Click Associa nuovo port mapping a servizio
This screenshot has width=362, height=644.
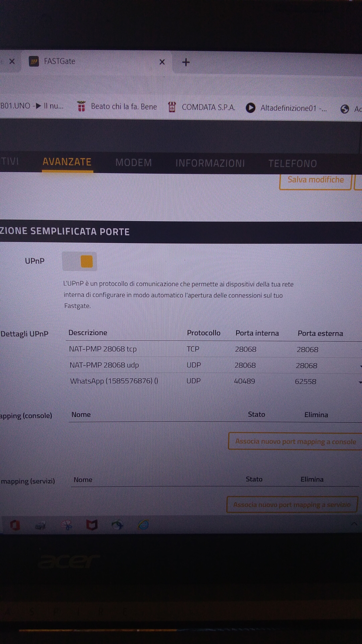point(292,504)
